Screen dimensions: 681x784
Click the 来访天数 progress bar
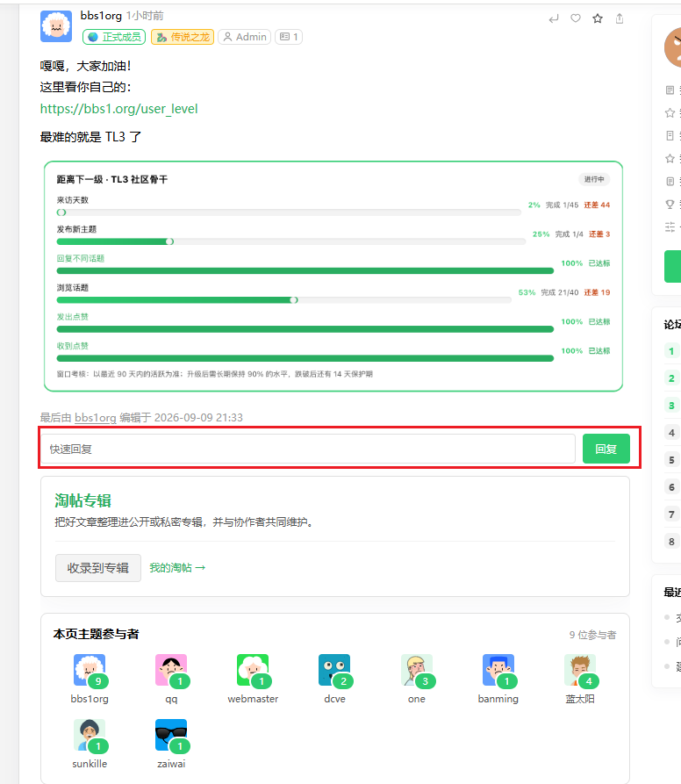click(289, 212)
